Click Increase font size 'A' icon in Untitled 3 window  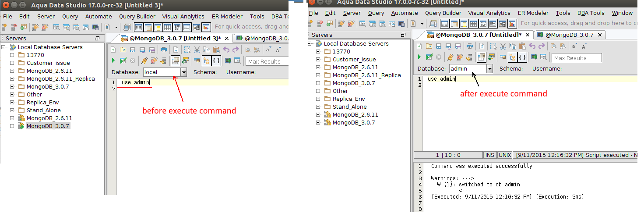click(x=278, y=50)
